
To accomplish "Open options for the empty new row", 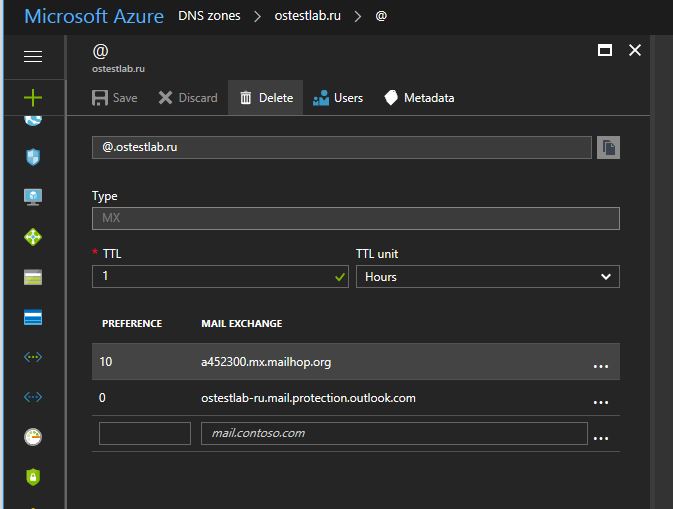I will tap(600, 438).
